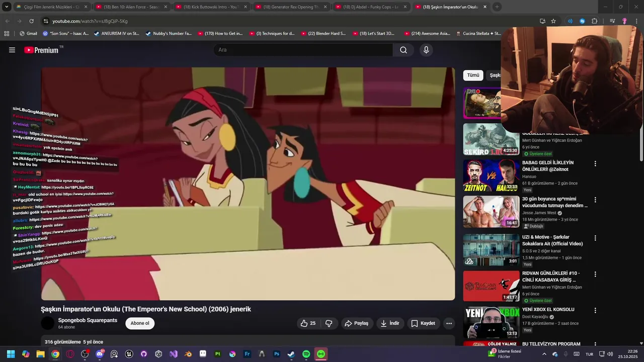
Task: Open volume control in system tray
Action: coord(610,354)
